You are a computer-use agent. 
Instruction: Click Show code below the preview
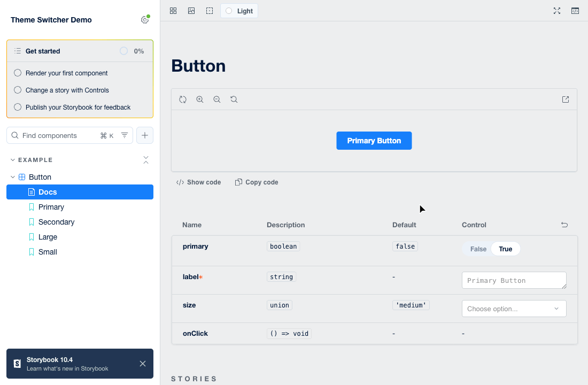198,182
